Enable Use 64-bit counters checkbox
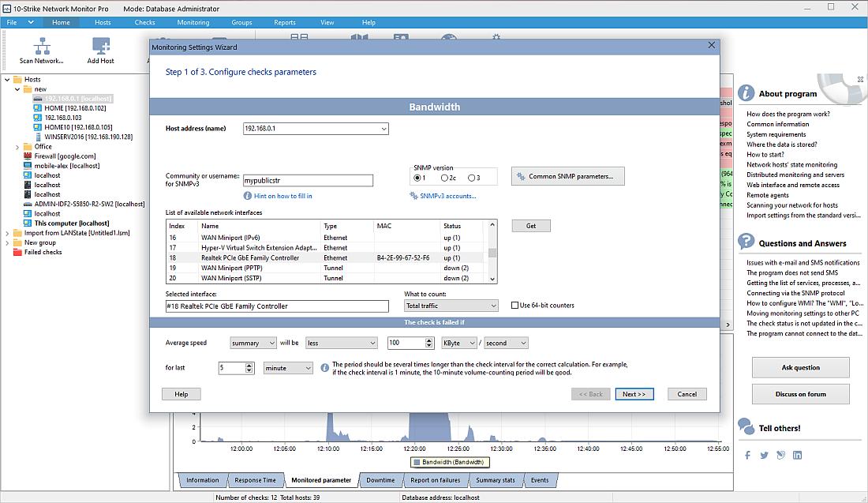Screen dimensions: 868x503 point(514,306)
